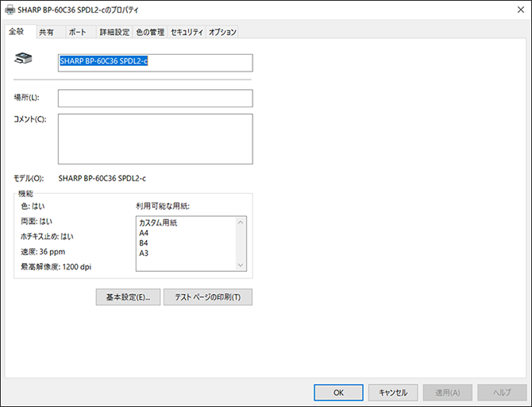Screen dimensions: 532x407
Task: Click テスト ページの印刷(T) button
Action: pos(208,297)
